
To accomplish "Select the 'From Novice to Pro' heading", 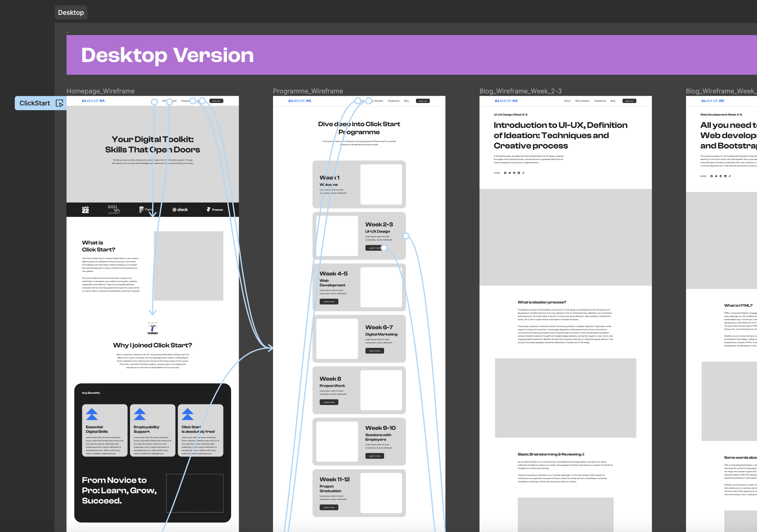I will [119, 490].
